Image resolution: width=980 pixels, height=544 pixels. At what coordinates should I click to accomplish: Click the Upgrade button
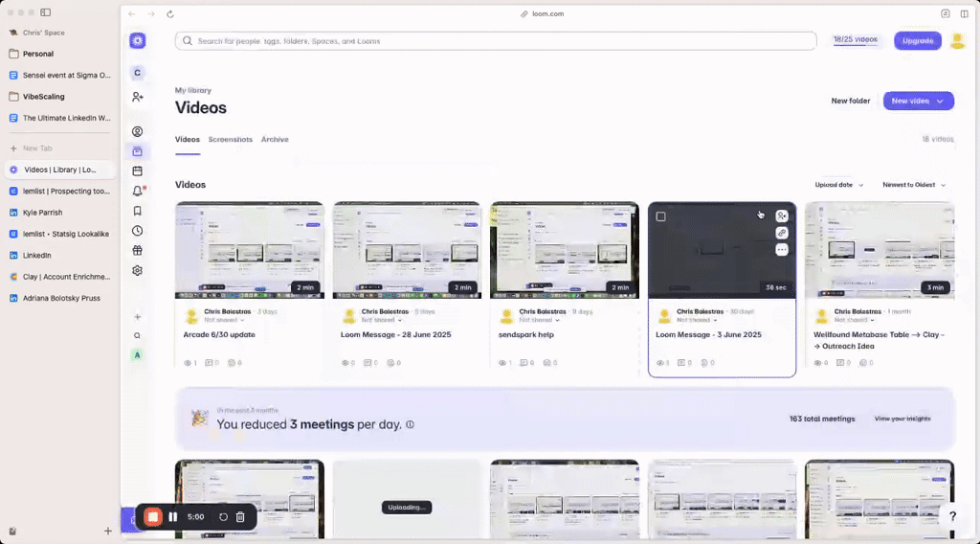(x=917, y=40)
